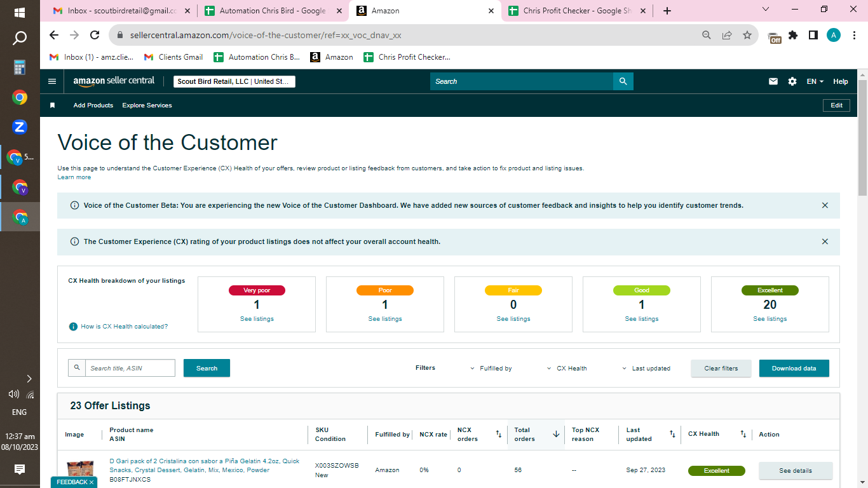Image resolution: width=868 pixels, height=488 pixels.
Task: Click the Add Products link
Action: [93, 105]
